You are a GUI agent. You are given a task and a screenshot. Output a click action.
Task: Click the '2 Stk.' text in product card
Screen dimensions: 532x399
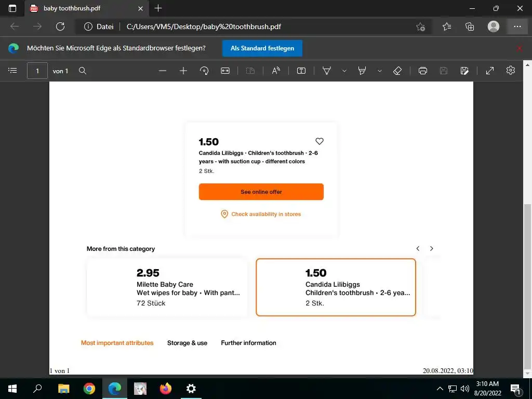coord(207,171)
